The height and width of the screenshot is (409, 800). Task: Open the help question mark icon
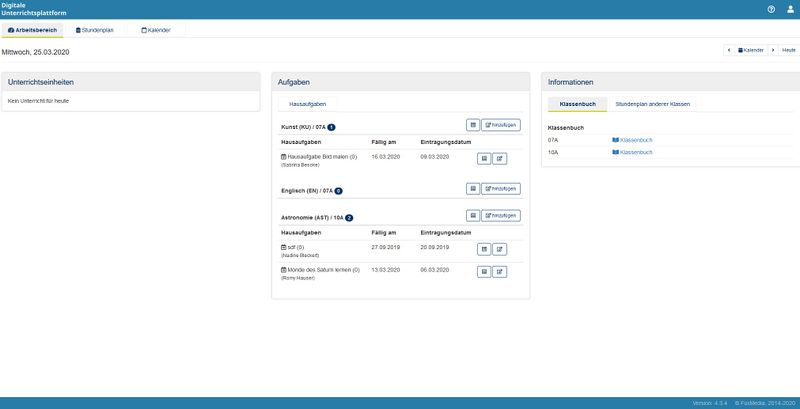pos(771,9)
